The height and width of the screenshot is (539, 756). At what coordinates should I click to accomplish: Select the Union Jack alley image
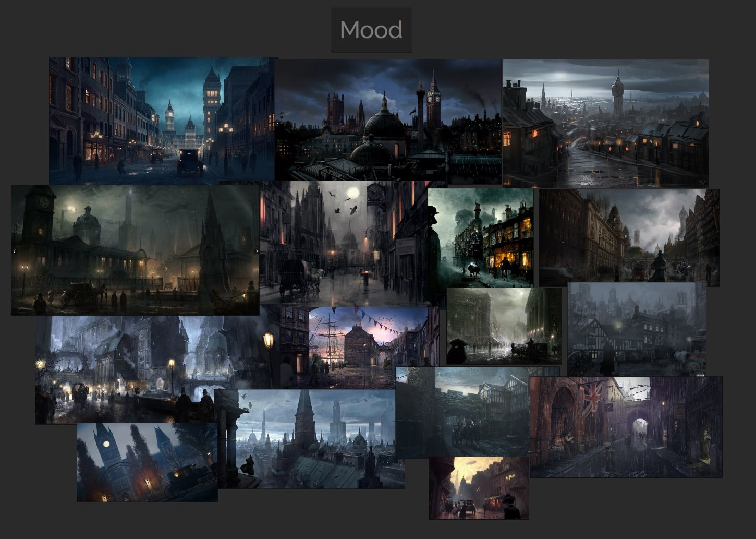tap(626, 427)
